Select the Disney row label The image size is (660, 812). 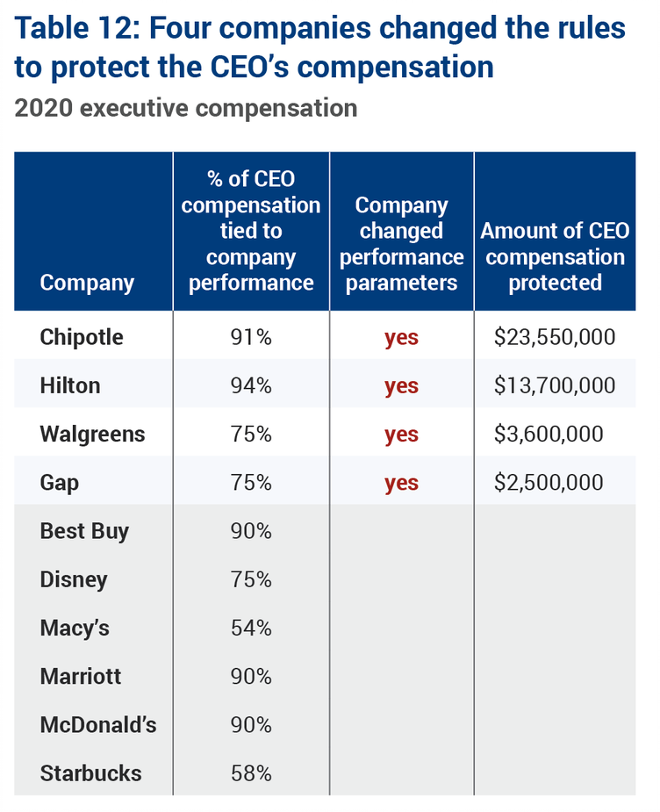[74, 579]
